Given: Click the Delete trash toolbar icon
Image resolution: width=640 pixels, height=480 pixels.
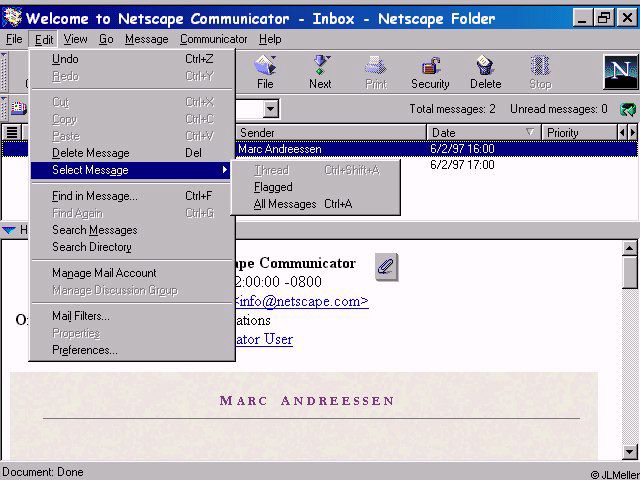Looking at the screenshot, I should tap(485, 72).
